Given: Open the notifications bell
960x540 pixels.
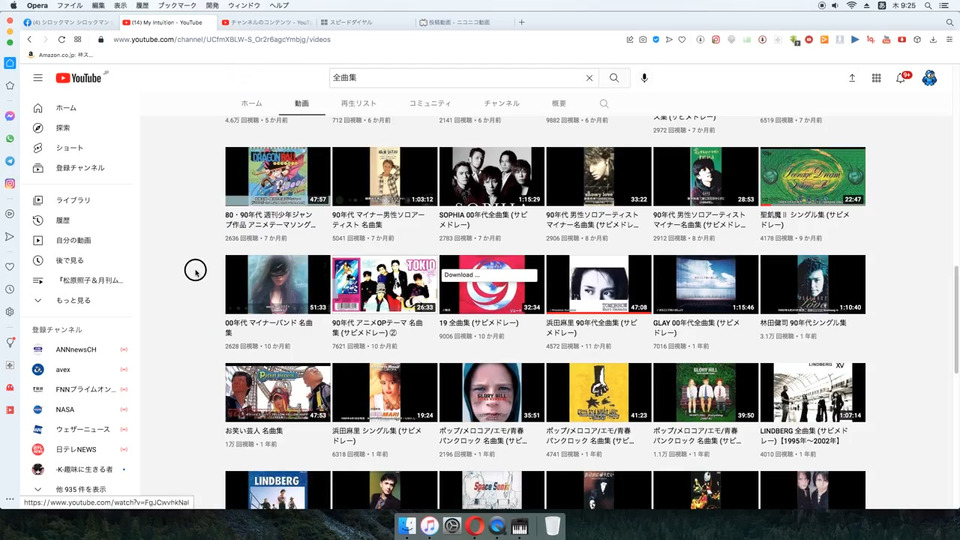Looking at the screenshot, I should pos(901,78).
